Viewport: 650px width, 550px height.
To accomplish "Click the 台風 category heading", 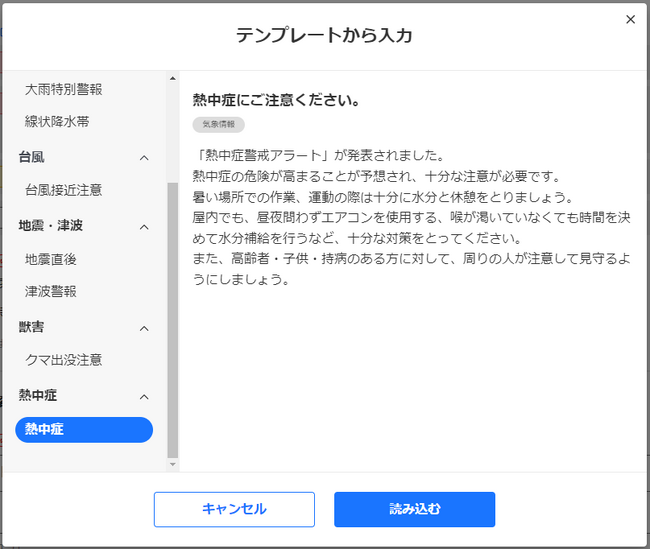I will pos(32,157).
